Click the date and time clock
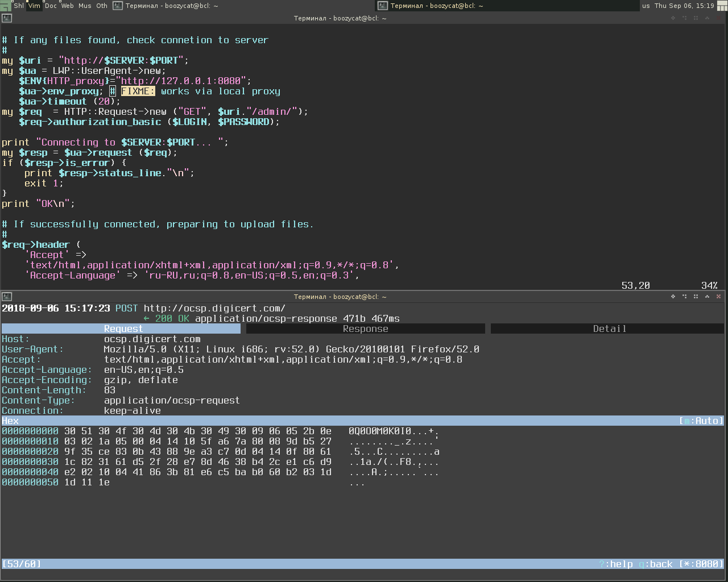 coord(684,6)
